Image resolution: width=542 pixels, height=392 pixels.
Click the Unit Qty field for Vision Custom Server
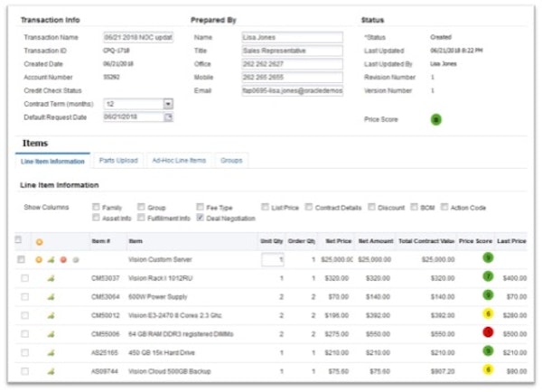pos(273,259)
